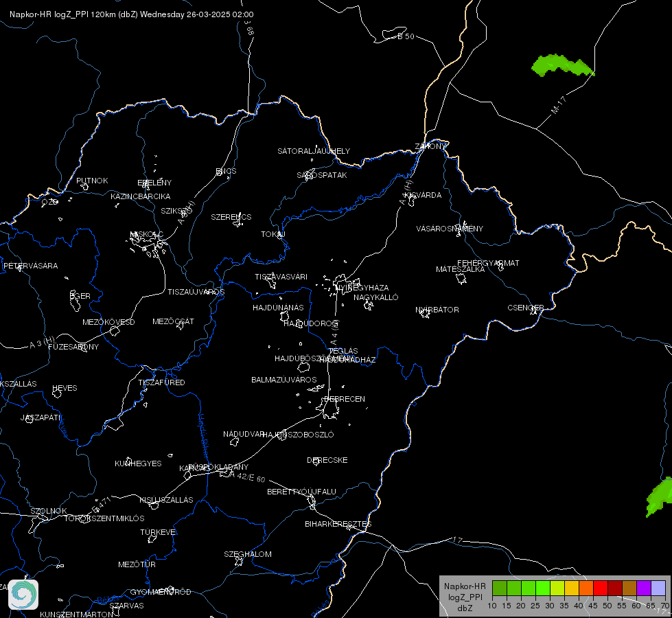Image resolution: width=672 pixels, height=618 pixels.
Task: Click the TISZAÚJVÁROS label
Action: coord(196,292)
